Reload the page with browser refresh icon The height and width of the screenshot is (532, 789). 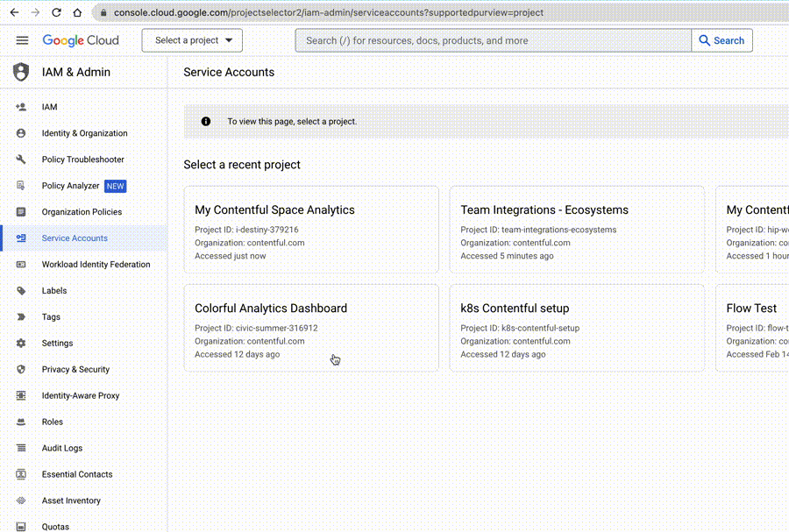pyautogui.click(x=57, y=13)
